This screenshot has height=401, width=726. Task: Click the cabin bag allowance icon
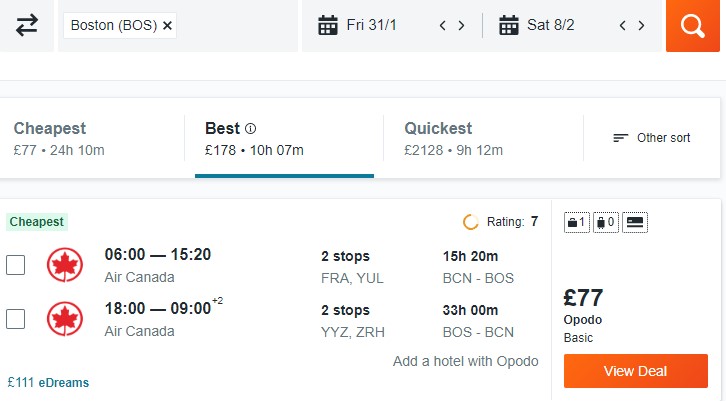click(x=577, y=223)
